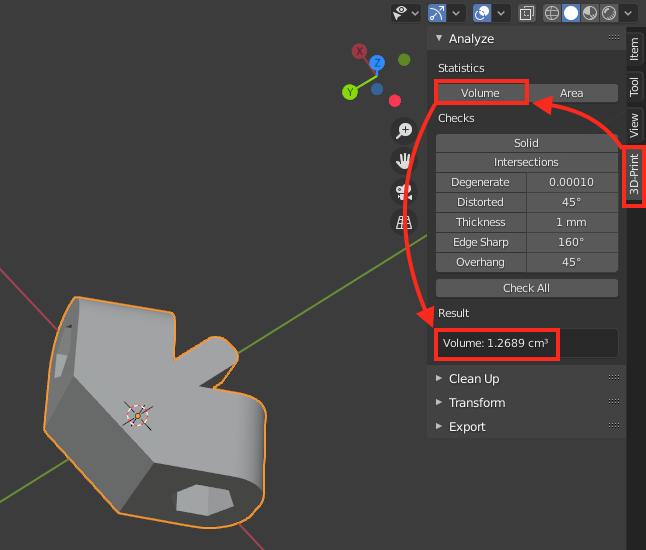Toggle the camera view icon

pyautogui.click(x=405, y=192)
